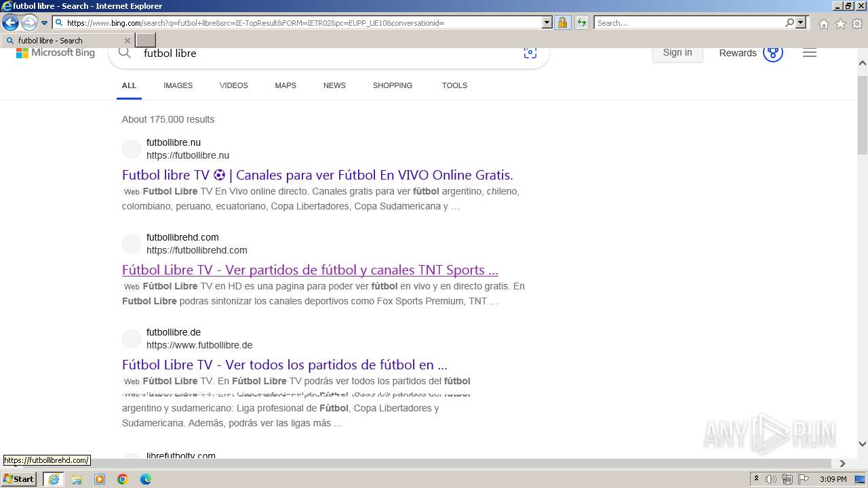Show hidden tray icons arrow
Image resolution: width=868 pixels, height=488 pixels.
(756, 479)
